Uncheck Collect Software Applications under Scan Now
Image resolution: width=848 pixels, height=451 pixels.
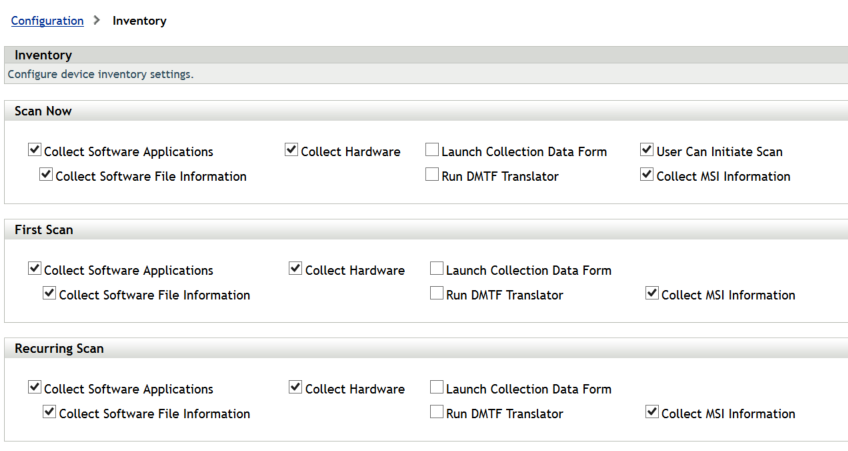pos(35,151)
